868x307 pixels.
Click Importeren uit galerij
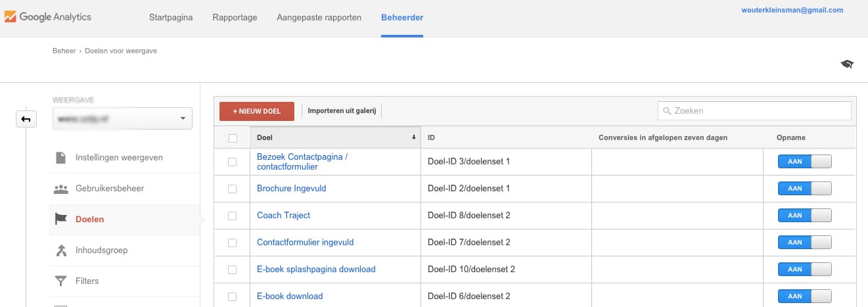tap(342, 111)
